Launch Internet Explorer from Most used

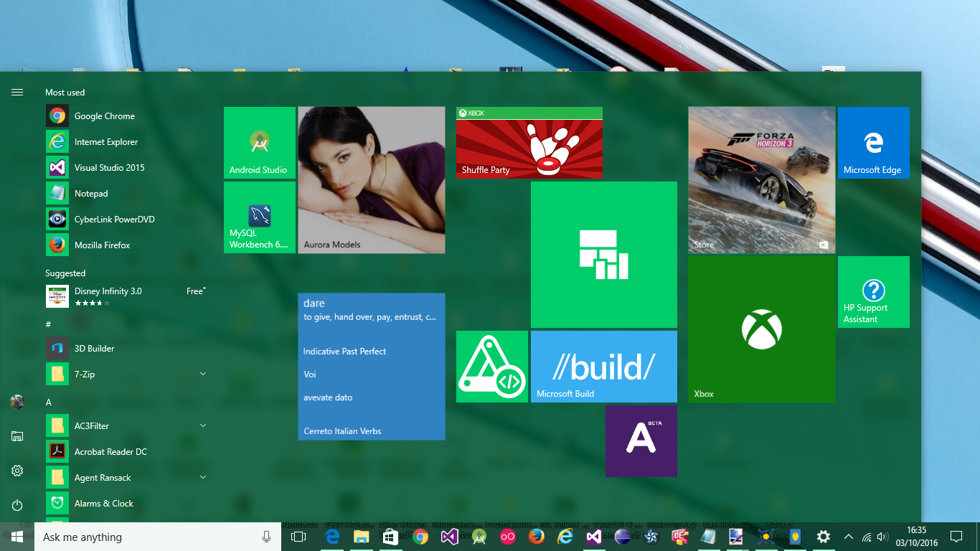[x=126, y=142]
